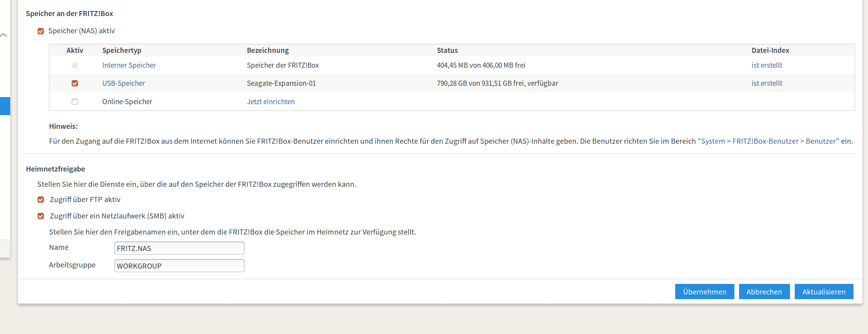Enable the Online-Speicher checkbox
Viewport: 868px width, 334px height.
[75, 102]
